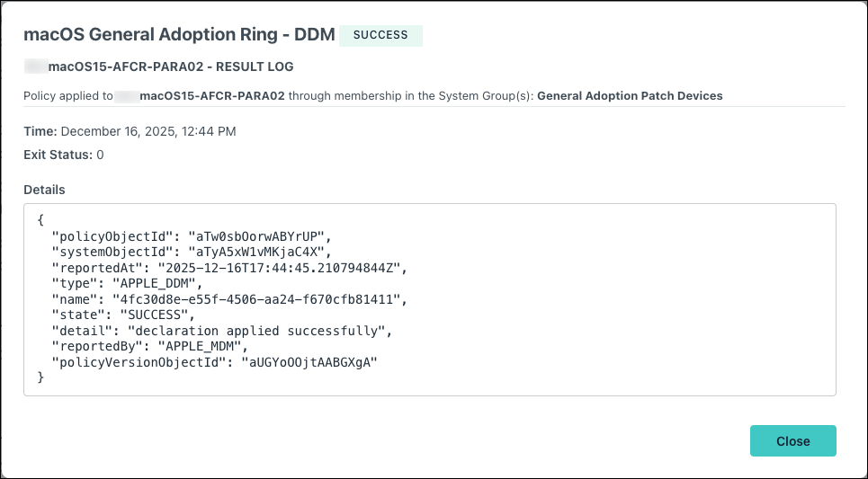Click the reportedAt timestamp line

click(x=229, y=268)
